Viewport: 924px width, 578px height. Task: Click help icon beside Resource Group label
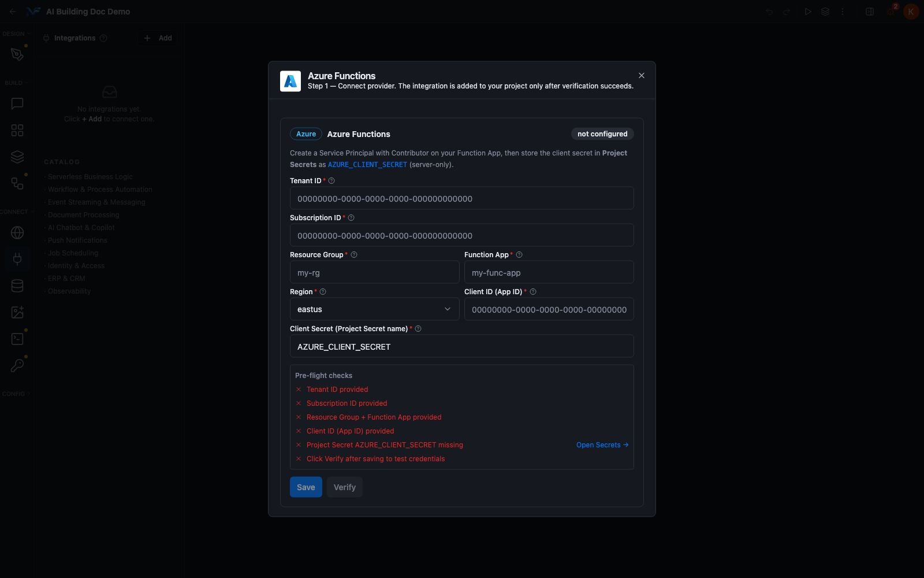coord(354,255)
